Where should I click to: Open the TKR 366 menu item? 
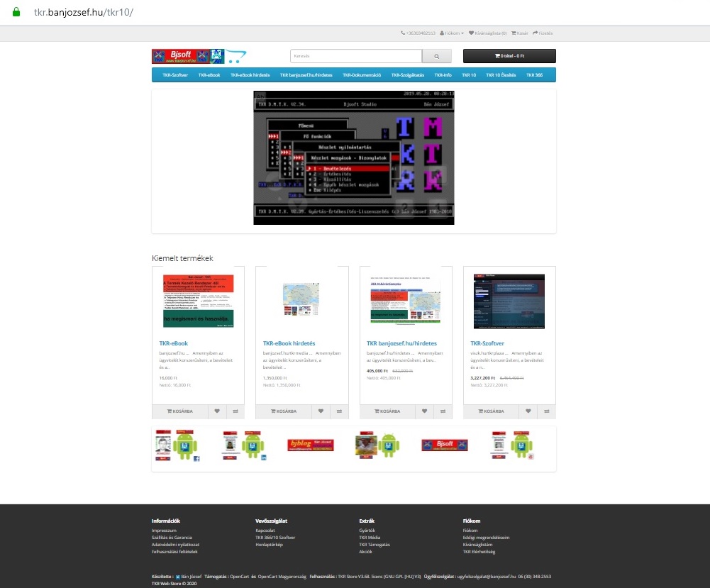click(x=534, y=75)
